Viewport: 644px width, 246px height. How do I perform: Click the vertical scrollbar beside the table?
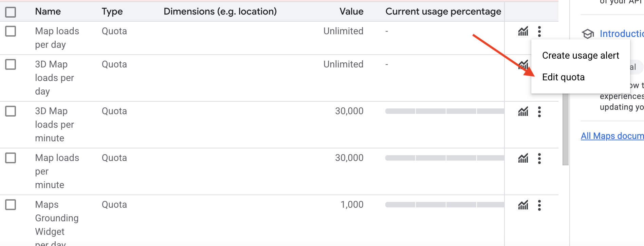[x=565, y=129]
